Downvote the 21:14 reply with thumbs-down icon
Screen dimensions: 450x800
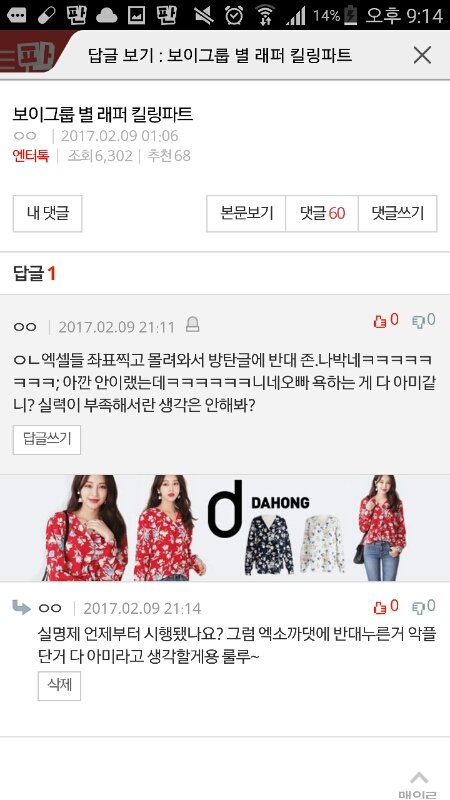pos(423,607)
